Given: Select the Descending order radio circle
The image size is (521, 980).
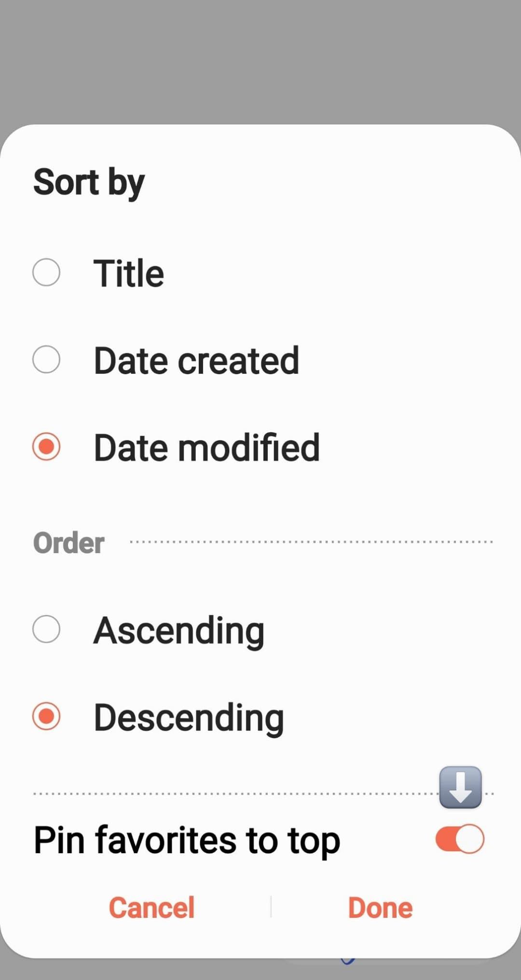Looking at the screenshot, I should (46, 716).
